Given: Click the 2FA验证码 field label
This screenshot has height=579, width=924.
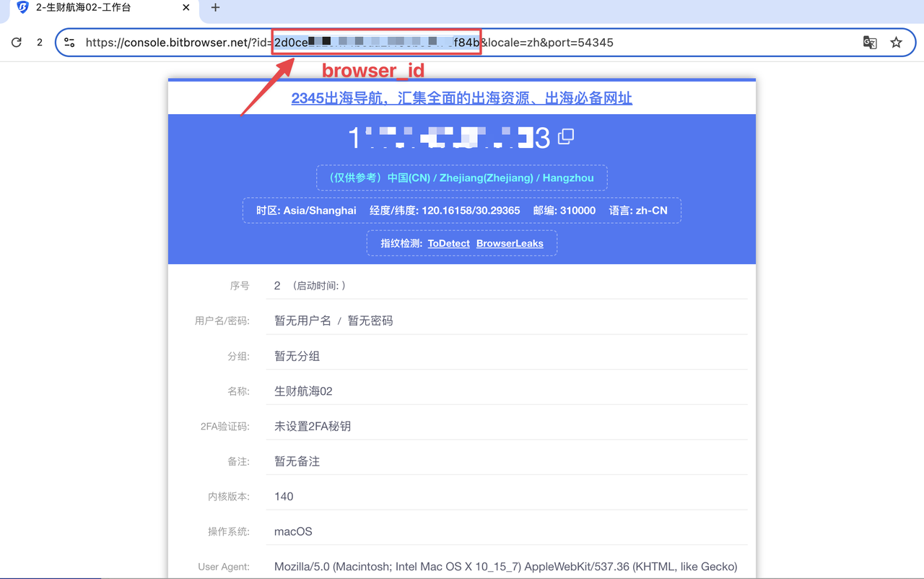Looking at the screenshot, I should [x=225, y=427].
